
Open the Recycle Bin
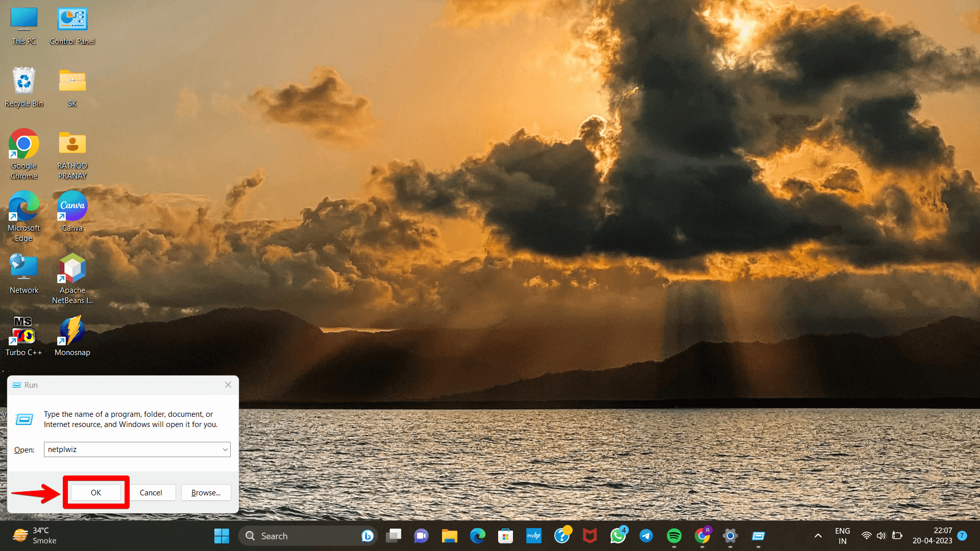[23, 82]
